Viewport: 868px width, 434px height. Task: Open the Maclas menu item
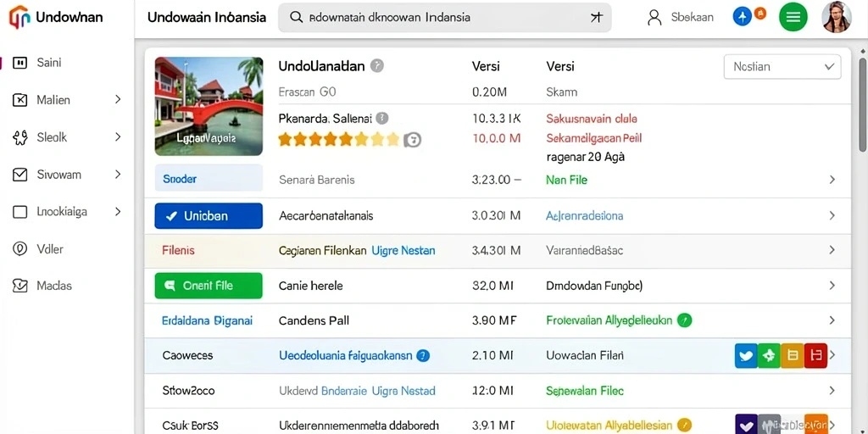(54, 287)
